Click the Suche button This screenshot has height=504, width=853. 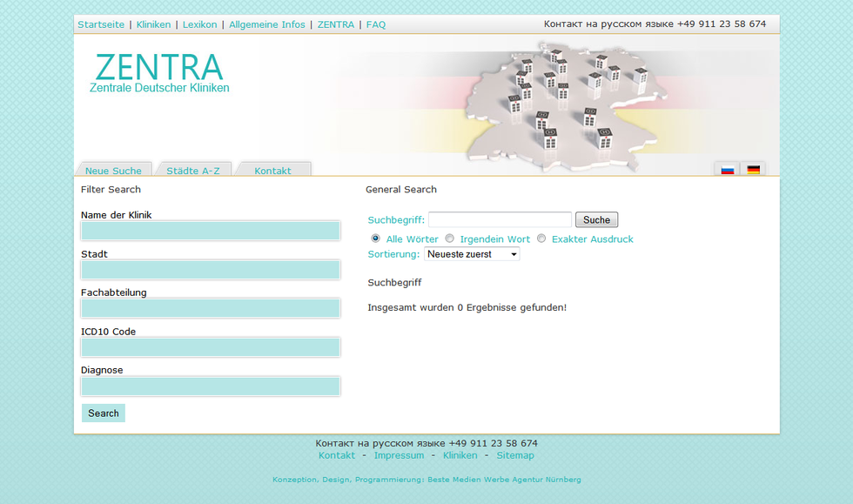tap(597, 220)
